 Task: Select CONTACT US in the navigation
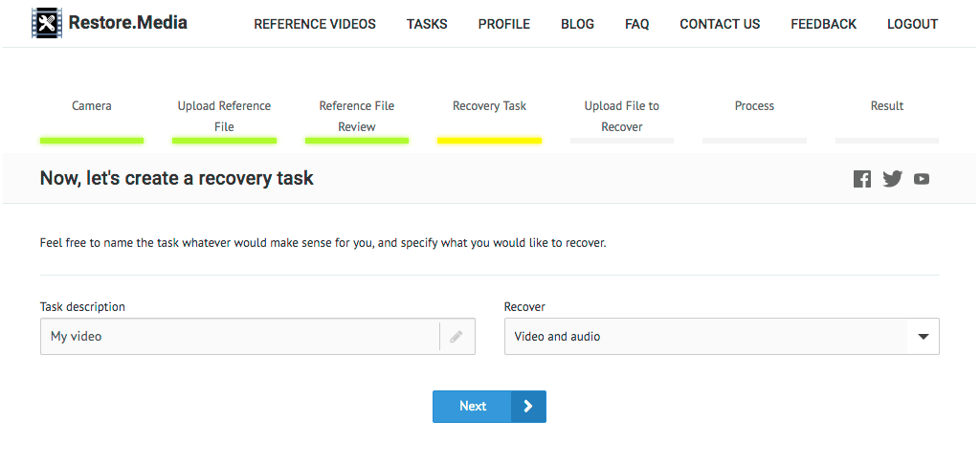[720, 24]
